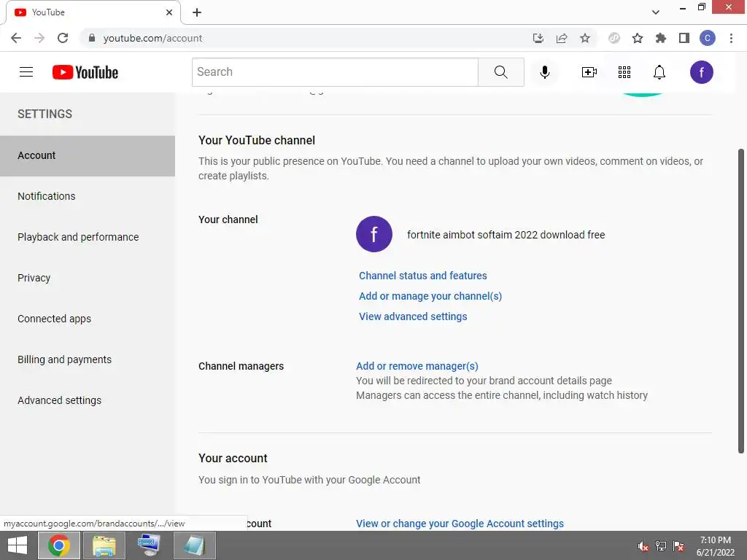This screenshot has height=560, width=747.
Task: Open the Create video camera icon
Action: tap(589, 72)
